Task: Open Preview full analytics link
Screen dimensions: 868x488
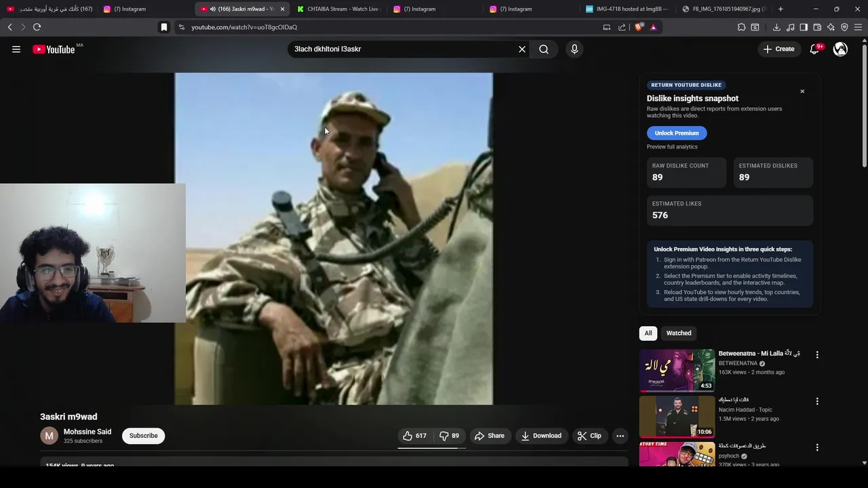Action: tap(672, 146)
